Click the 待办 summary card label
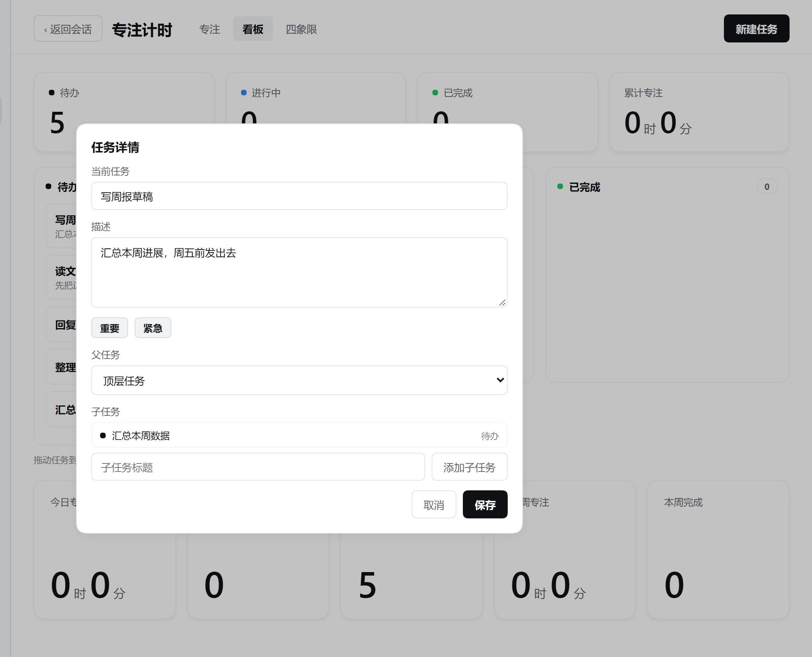Image resolution: width=812 pixels, height=657 pixels. coord(69,93)
